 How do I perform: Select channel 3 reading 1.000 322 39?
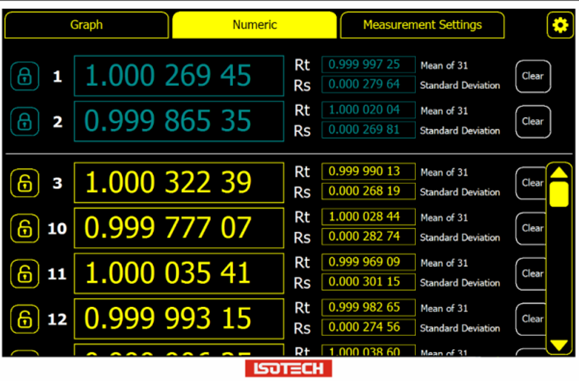(179, 183)
